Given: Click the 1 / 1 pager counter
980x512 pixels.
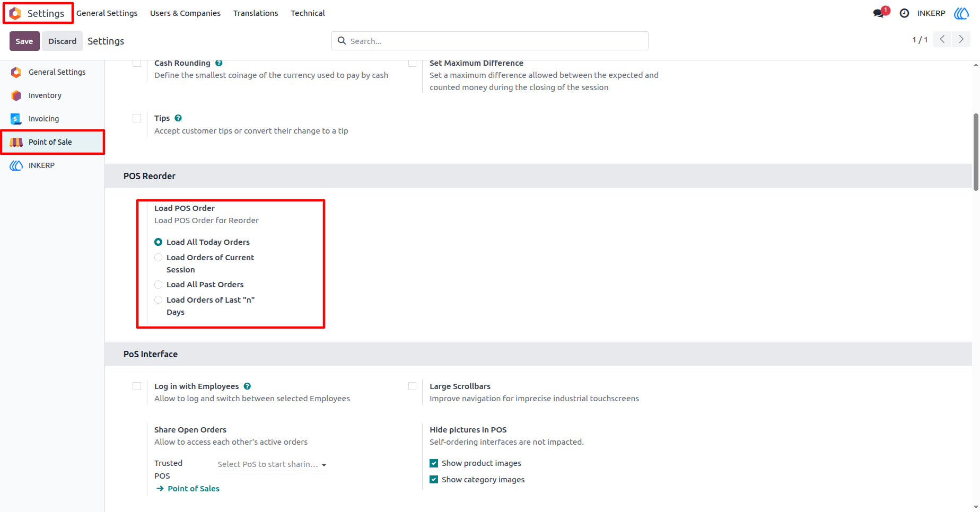Looking at the screenshot, I should 920,40.
